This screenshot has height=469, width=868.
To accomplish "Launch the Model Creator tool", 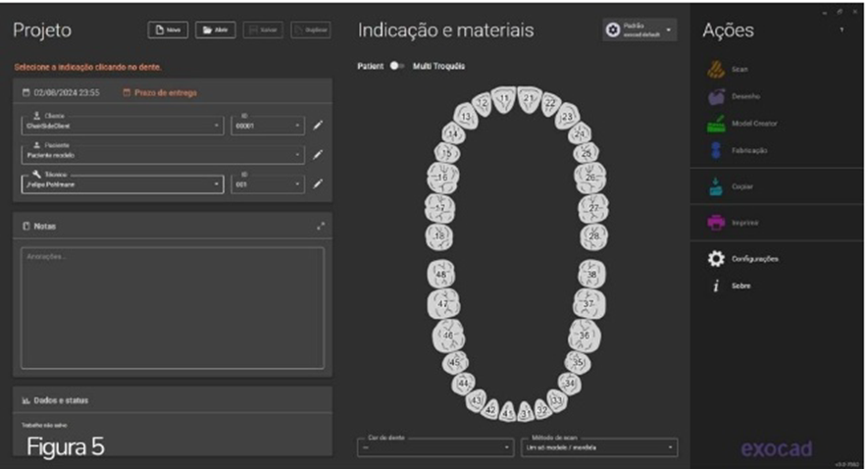I will pyautogui.click(x=716, y=124).
